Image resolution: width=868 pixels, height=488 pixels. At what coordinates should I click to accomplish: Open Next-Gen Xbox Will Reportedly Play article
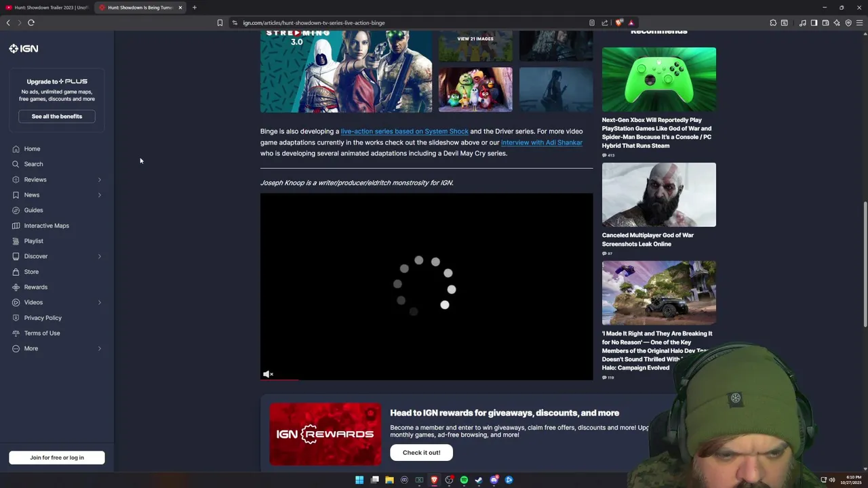[x=656, y=133]
